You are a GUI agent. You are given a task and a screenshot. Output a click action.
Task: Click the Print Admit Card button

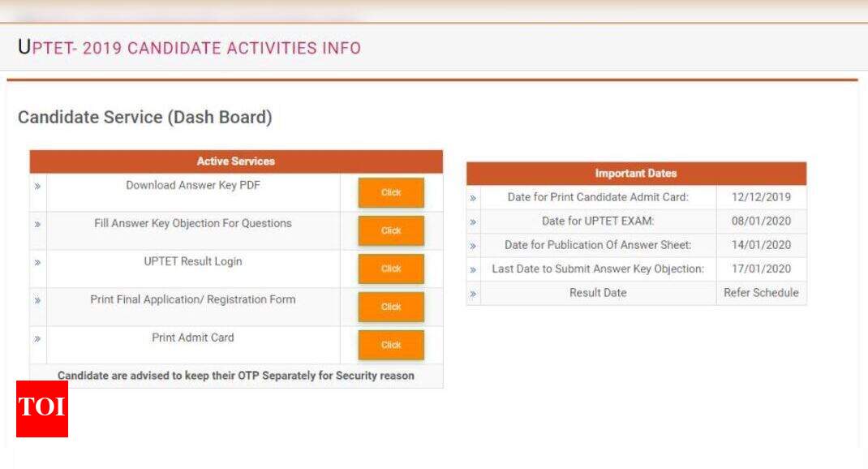(390, 344)
